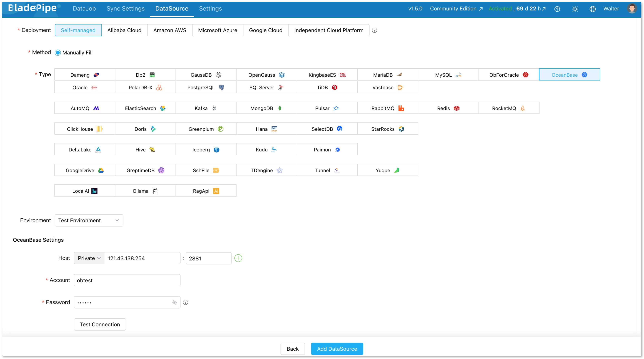Click the Add DataSource button
The image size is (644, 359).
point(337,349)
